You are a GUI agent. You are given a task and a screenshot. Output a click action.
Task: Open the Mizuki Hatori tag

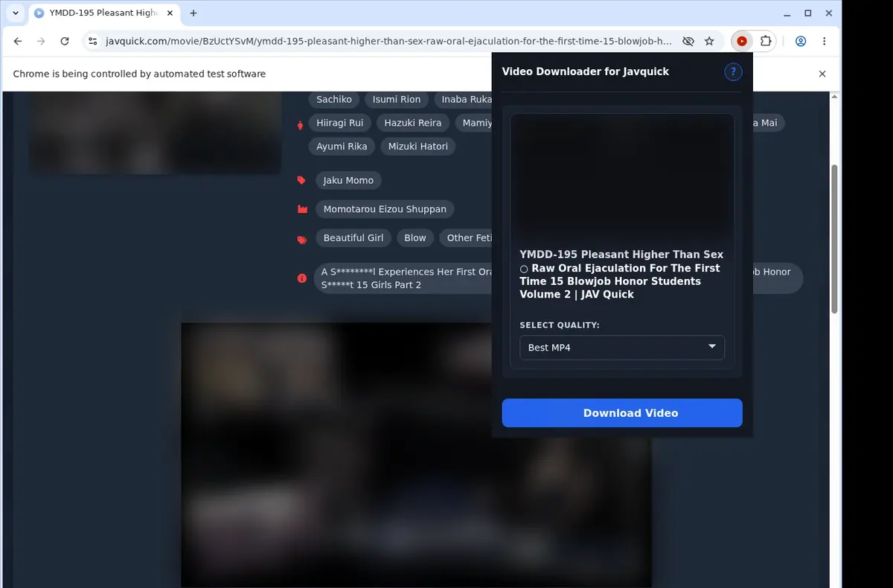[x=418, y=147]
